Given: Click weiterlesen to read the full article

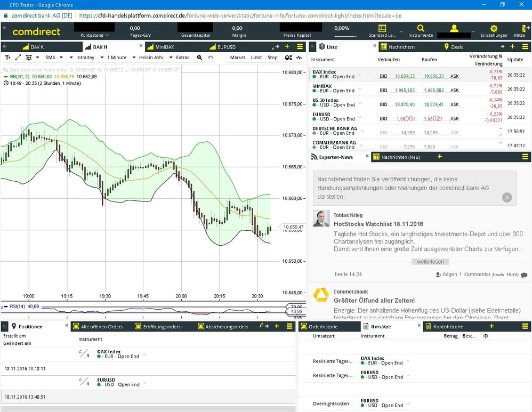Looking at the screenshot, I should coord(430,261).
